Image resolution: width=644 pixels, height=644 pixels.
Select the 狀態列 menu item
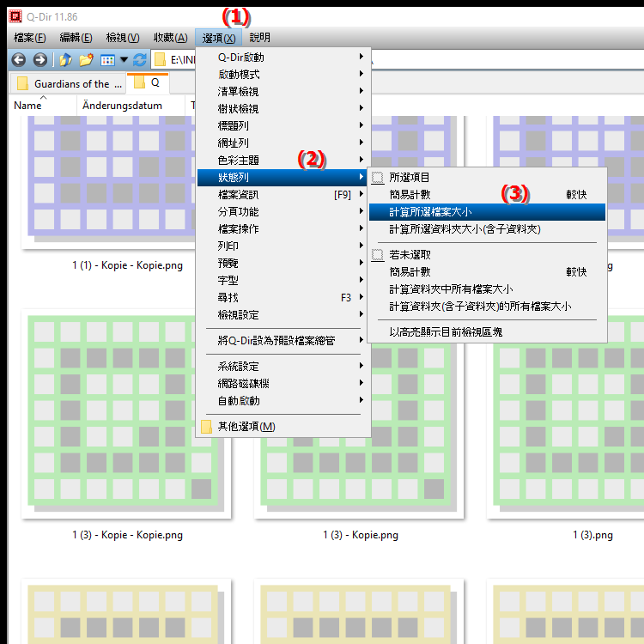[283, 178]
